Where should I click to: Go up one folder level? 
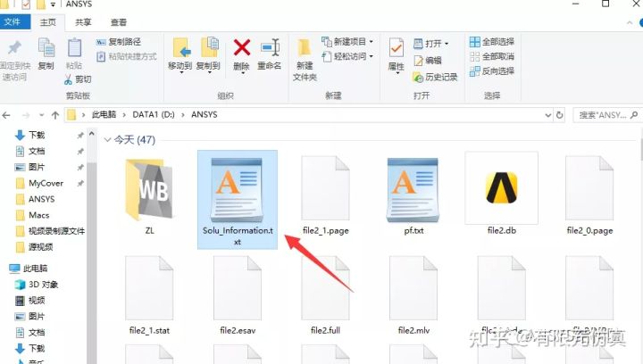pyautogui.click(x=55, y=115)
